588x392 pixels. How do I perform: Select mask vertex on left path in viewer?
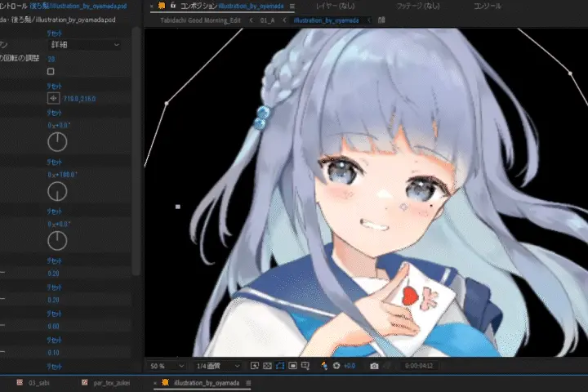[167, 103]
